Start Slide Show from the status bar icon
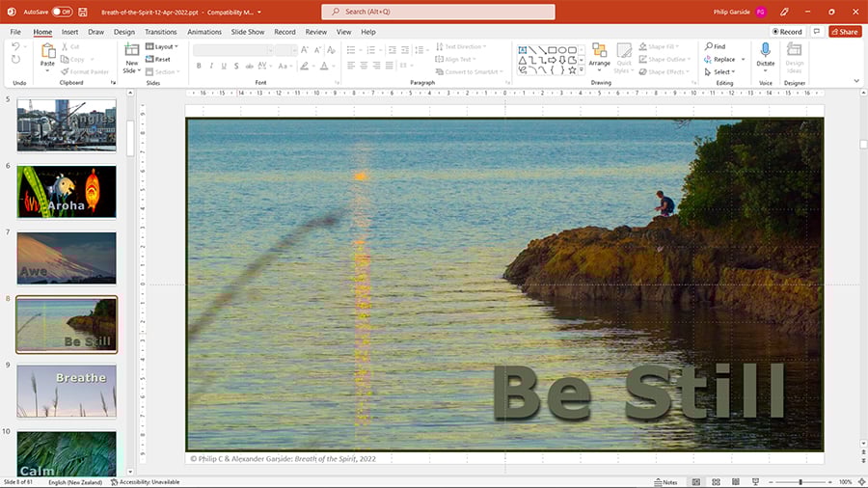Screen dimensions: 868x488 (755, 482)
